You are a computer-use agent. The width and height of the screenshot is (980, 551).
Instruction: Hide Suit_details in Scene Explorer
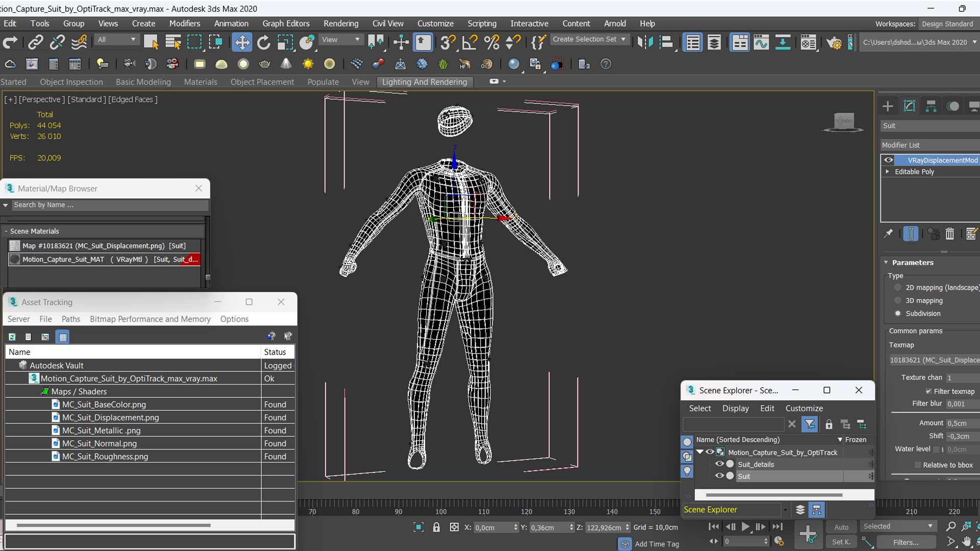719,464
